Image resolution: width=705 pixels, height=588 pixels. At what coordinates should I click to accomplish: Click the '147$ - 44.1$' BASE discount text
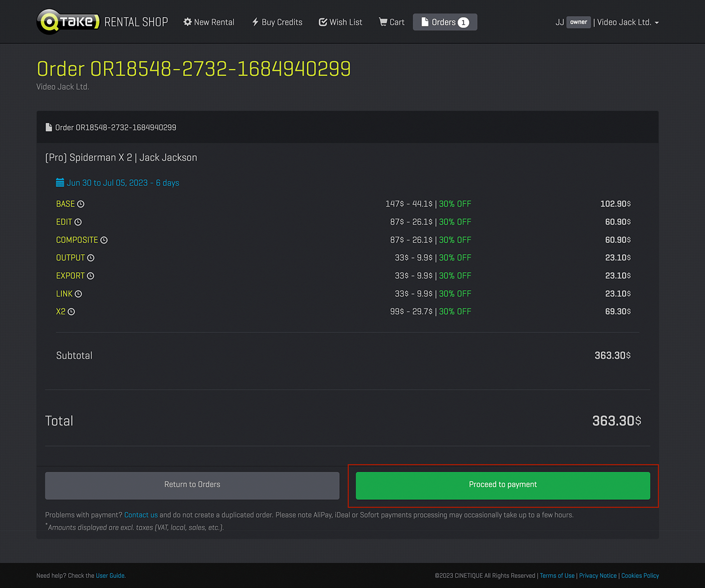[x=409, y=204]
